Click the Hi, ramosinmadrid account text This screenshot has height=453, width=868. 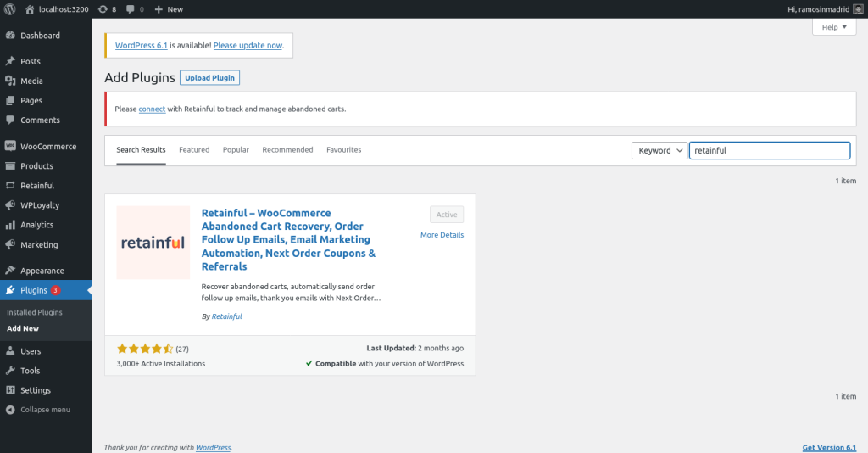(x=818, y=9)
